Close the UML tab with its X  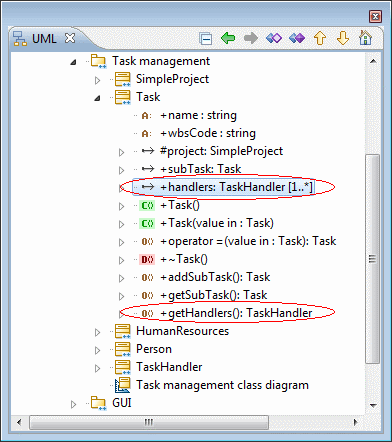click(x=70, y=38)
